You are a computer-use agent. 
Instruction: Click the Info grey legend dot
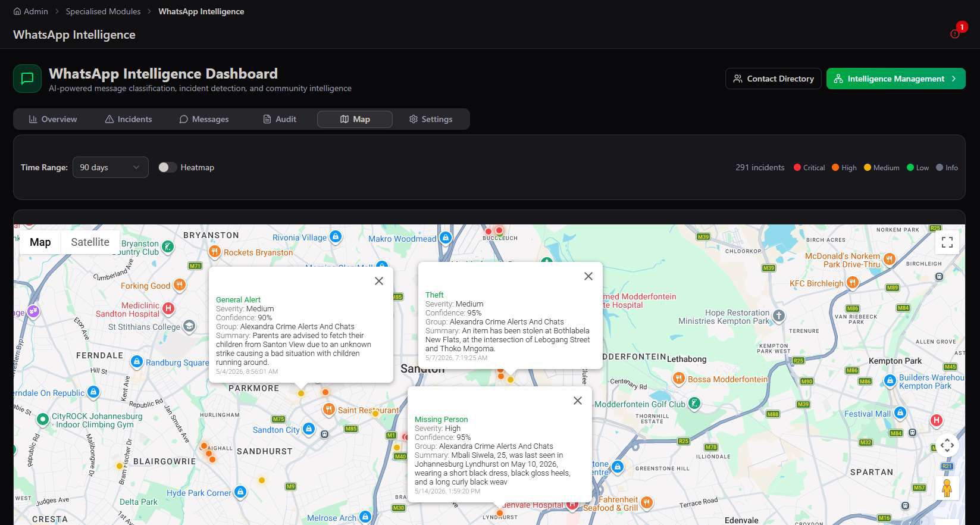[940, 167]
